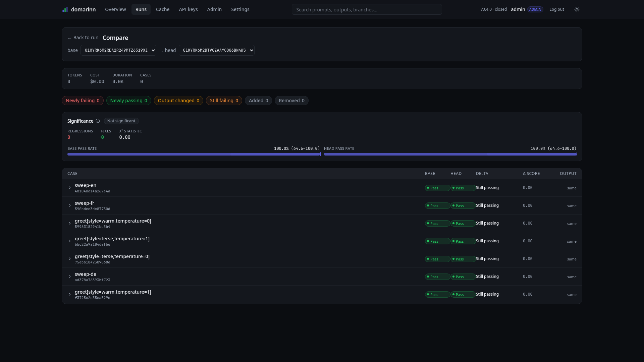
Task: Click the Back to run link
Action: (83, 38)
